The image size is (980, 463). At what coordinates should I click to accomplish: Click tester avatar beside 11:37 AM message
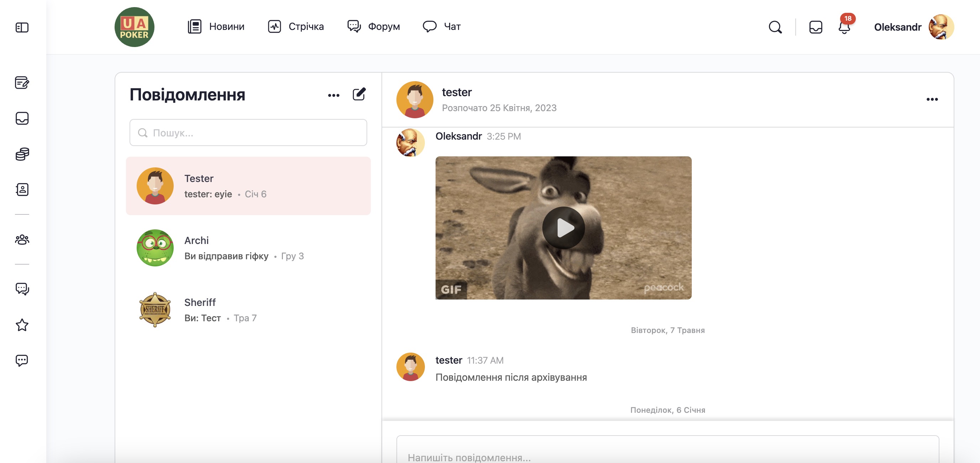pos(410,367)
